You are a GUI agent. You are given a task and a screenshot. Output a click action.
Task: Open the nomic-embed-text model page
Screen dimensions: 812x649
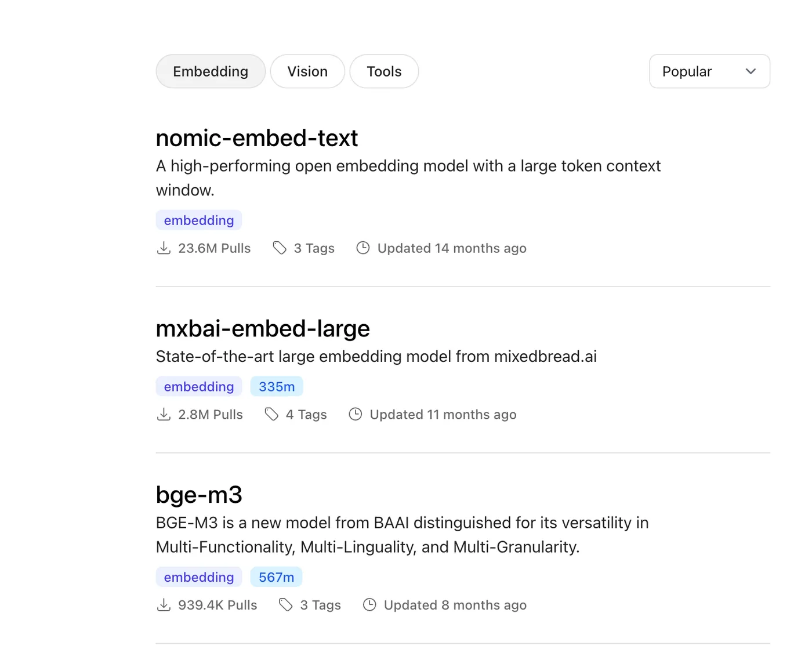point(257,138)
